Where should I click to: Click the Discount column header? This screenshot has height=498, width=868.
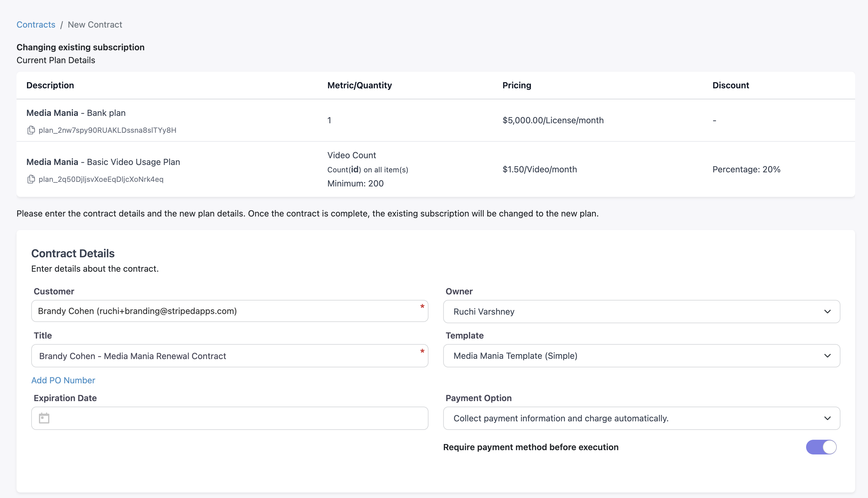point(731,85)
